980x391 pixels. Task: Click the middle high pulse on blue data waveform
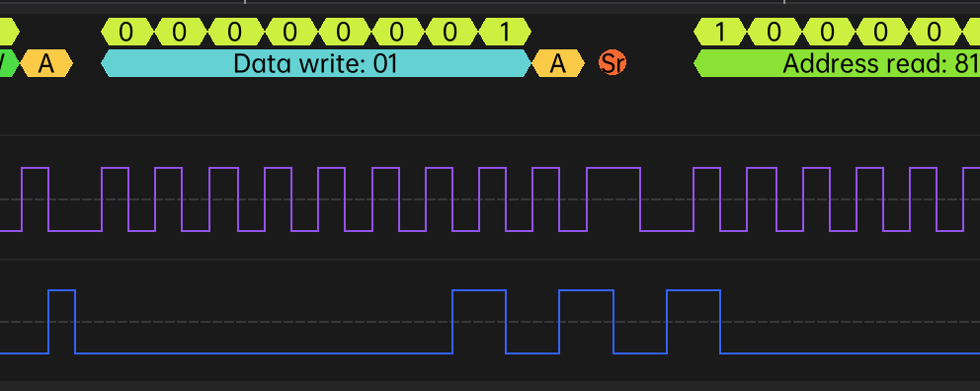click(586, 322)
